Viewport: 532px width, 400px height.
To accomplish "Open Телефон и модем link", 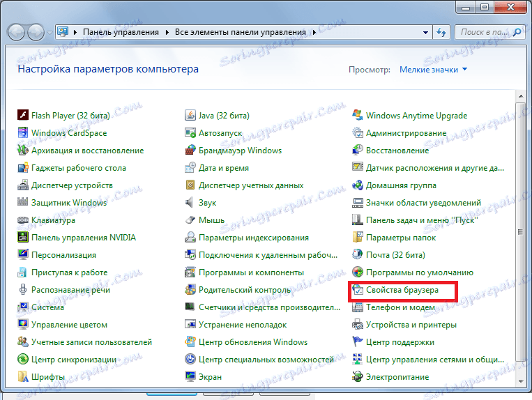I will coord(400,307).
